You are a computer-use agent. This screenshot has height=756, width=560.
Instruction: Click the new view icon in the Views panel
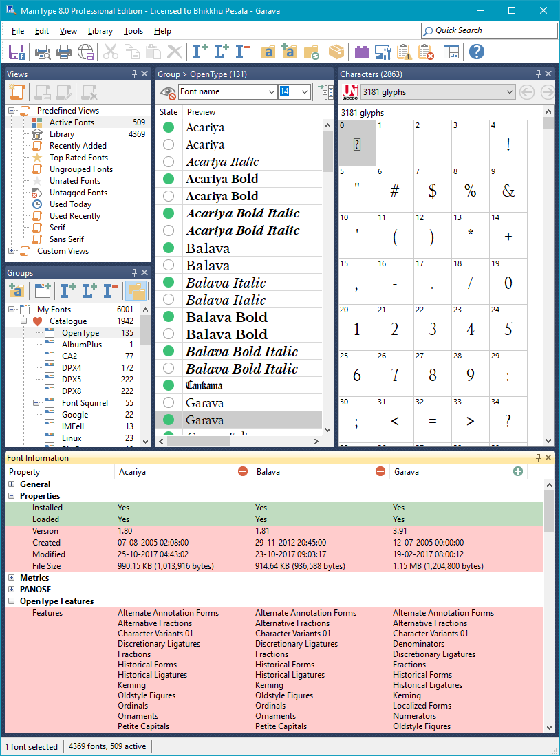(x=17, y=91)
